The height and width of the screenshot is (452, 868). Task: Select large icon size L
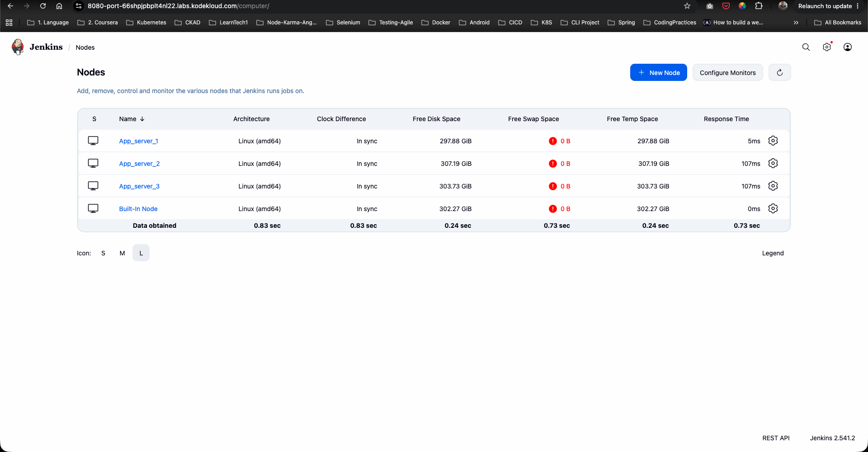[x=141, y=253]
